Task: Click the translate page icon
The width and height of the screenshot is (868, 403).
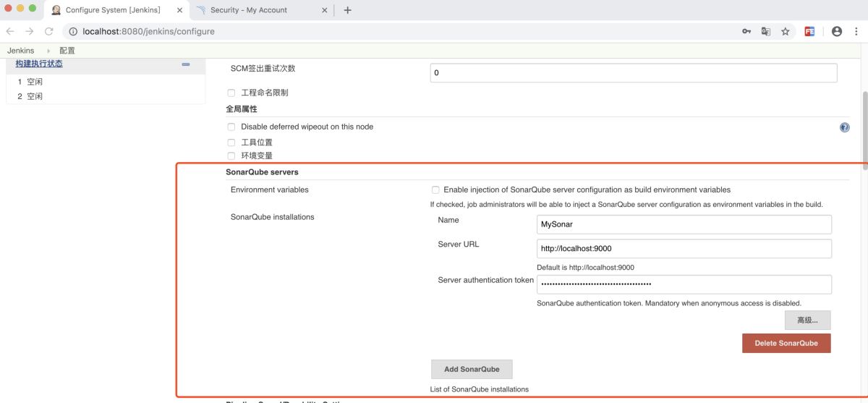Action: click(766, 31)
